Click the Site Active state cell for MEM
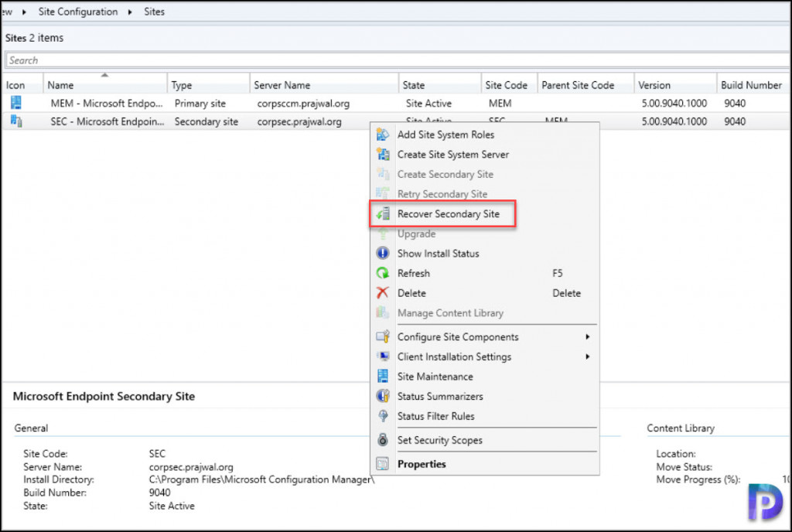792x532 pixels. [x=428, y=104]
